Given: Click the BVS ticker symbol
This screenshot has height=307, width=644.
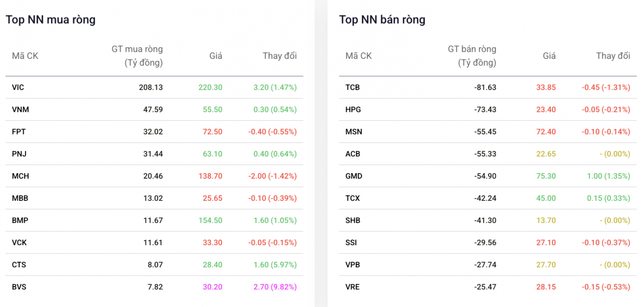Looking at the screenshot, I should pos(19,287).
